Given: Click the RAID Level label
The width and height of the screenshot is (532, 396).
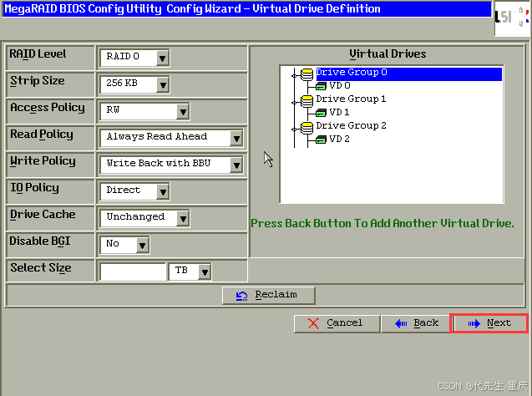Looking at the screenshot, I should (38, 54).
